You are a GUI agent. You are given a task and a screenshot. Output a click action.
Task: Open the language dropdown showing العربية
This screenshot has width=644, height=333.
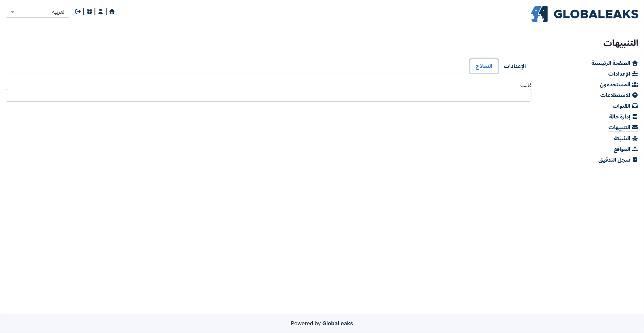[38, 12]
